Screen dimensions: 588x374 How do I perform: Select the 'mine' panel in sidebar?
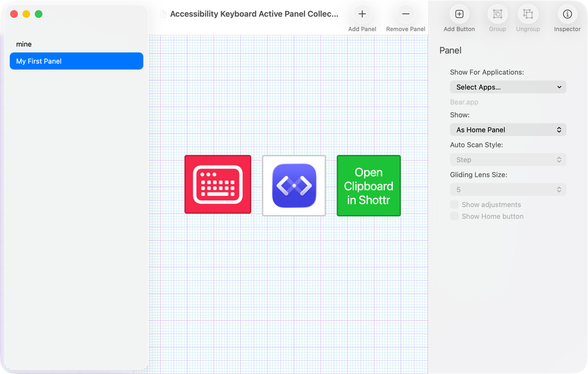click(24, 44)
